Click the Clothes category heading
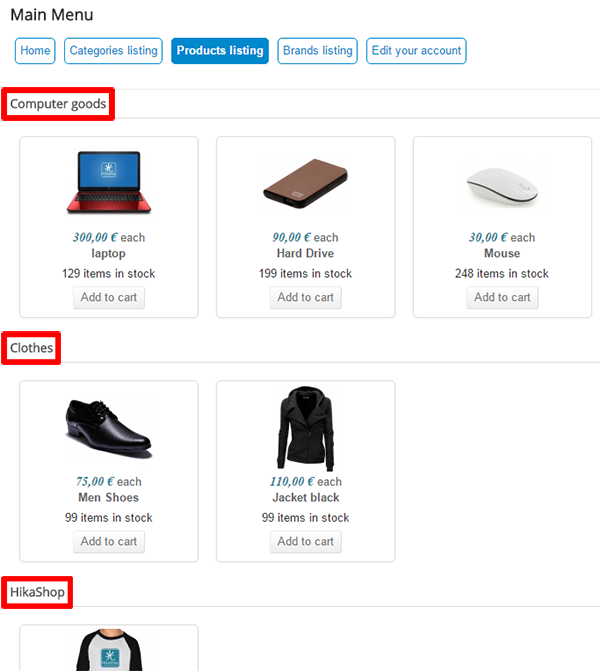 coord(32,348)
